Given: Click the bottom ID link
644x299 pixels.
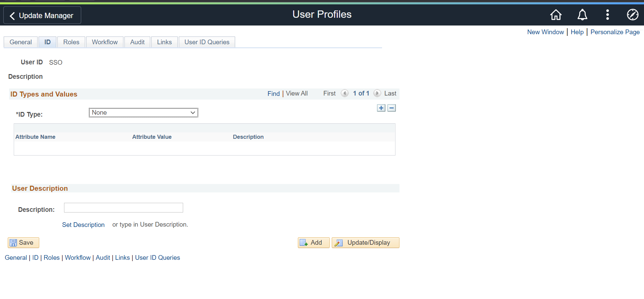Looking at the screenshot, I should tap(35, 258).
